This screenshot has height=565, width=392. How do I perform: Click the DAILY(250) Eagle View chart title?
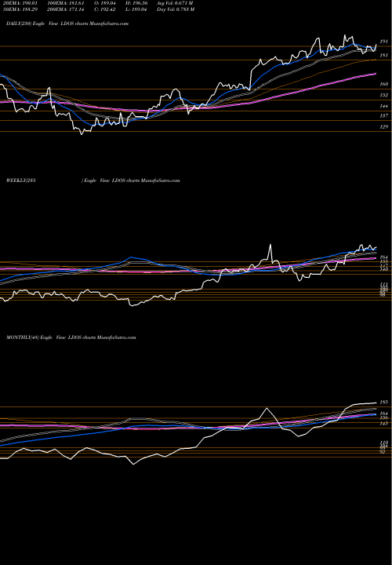point(67,24)
